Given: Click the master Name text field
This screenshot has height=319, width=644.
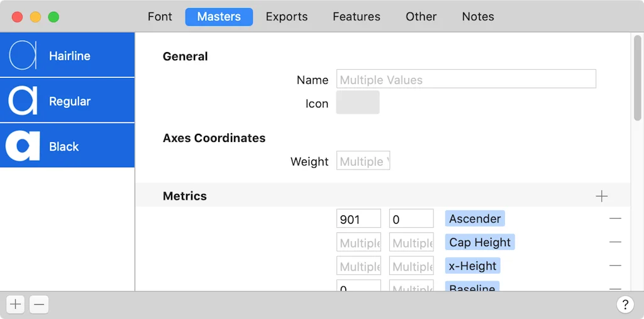Looking at the screenshot, I should [x=466, y=80].
